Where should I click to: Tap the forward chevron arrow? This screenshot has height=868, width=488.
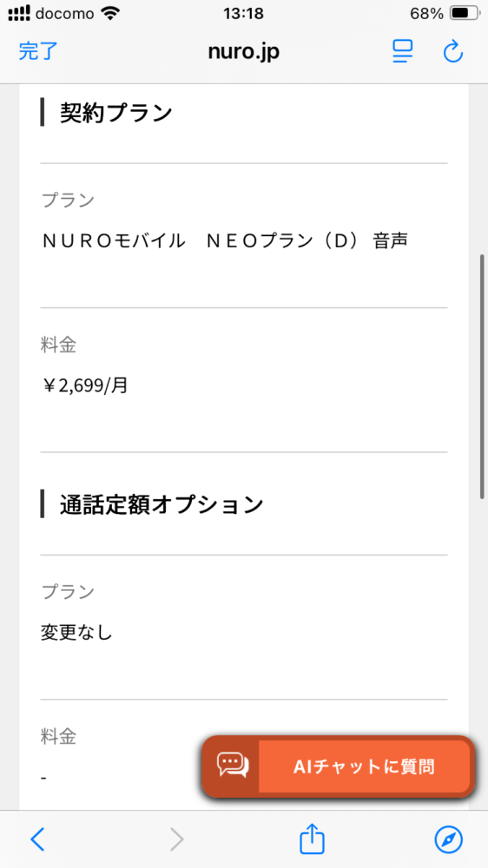(176, 839)
